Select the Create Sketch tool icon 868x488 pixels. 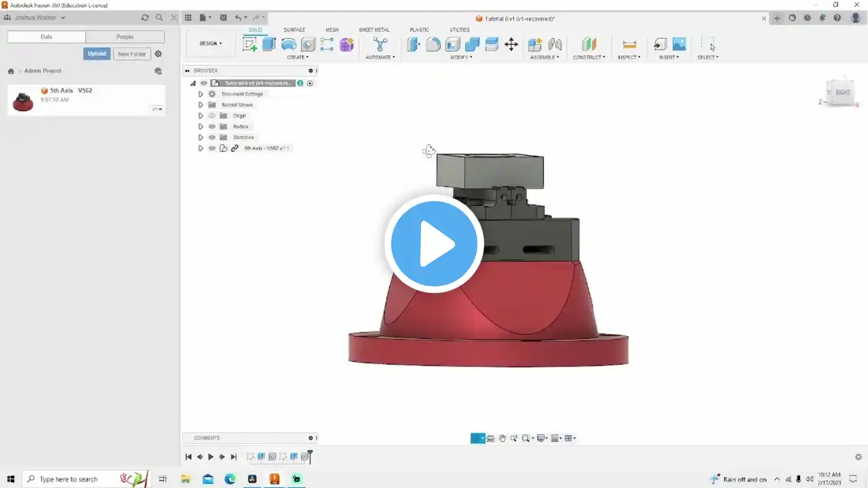(x=250, y=44)
